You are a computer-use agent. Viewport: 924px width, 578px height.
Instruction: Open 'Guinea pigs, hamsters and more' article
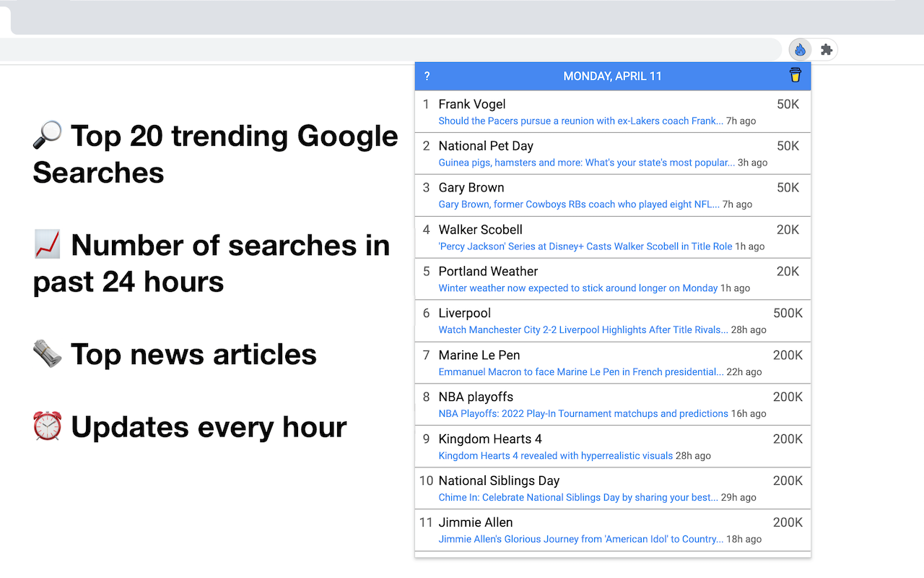click(587, 163)
